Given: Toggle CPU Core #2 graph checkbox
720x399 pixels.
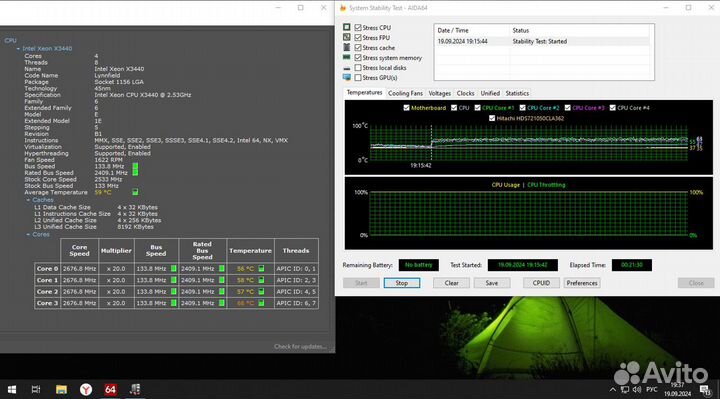Looking at the screenshot, I should click(x=523, y=108).
